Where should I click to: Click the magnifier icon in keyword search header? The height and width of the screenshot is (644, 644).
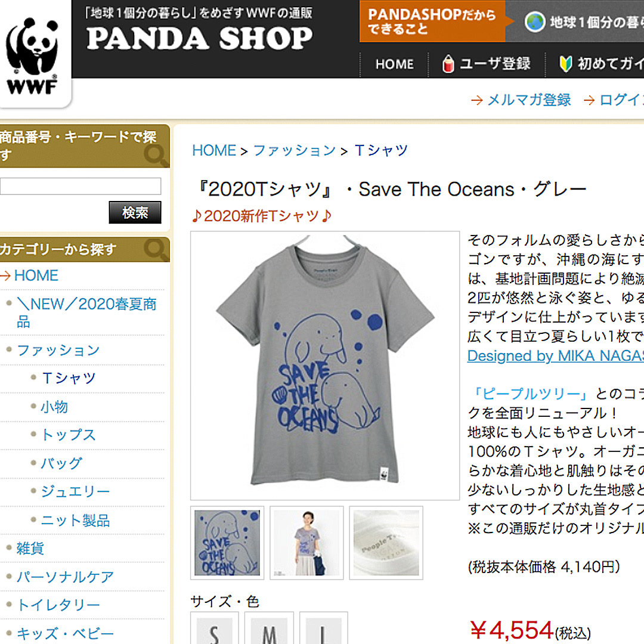pyautogui.click(x=155, y=154)
